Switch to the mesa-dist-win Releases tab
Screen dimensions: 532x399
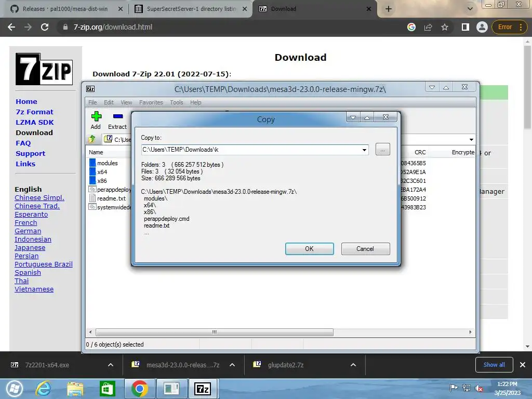coord(65,9)
